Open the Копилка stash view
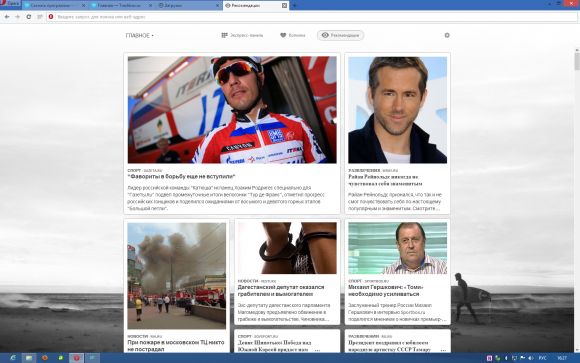This screenshot has height=363, width=580. point(293,35)
